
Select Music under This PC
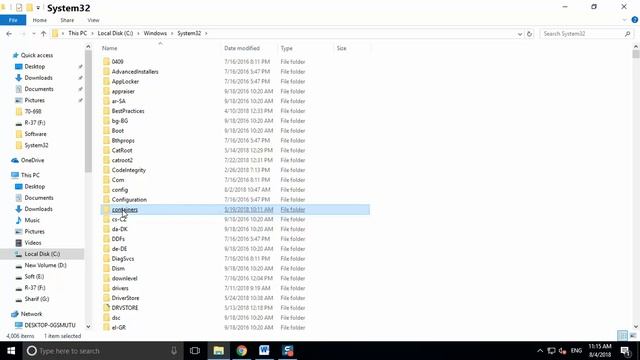32,220
